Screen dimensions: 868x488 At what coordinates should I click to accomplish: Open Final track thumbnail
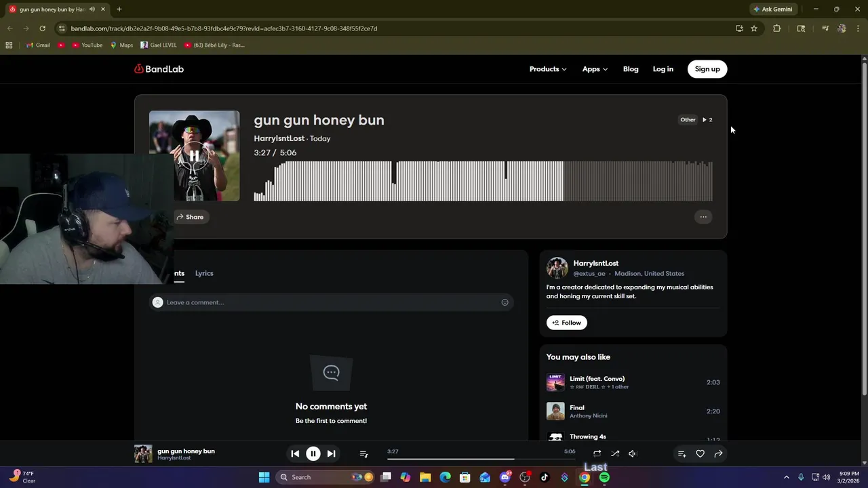[555, 411]
